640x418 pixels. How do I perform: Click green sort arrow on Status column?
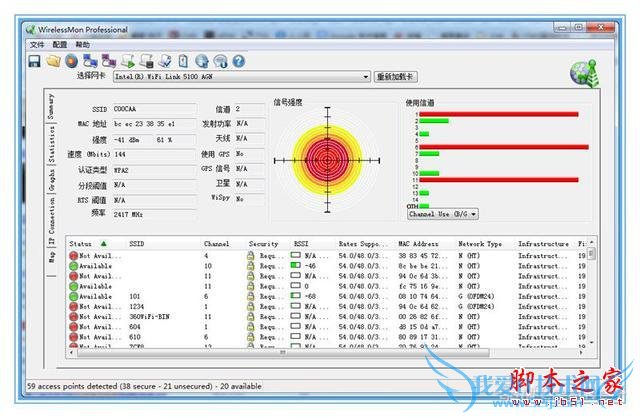pyautogui.click(x=104, y=244)
